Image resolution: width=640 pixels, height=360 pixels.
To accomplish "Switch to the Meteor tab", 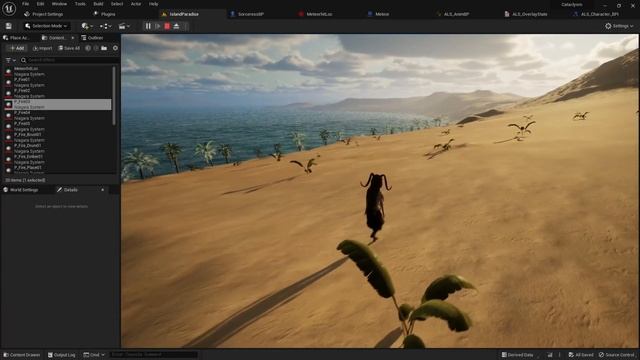I will pyautogui.click(x=378, y=14).
